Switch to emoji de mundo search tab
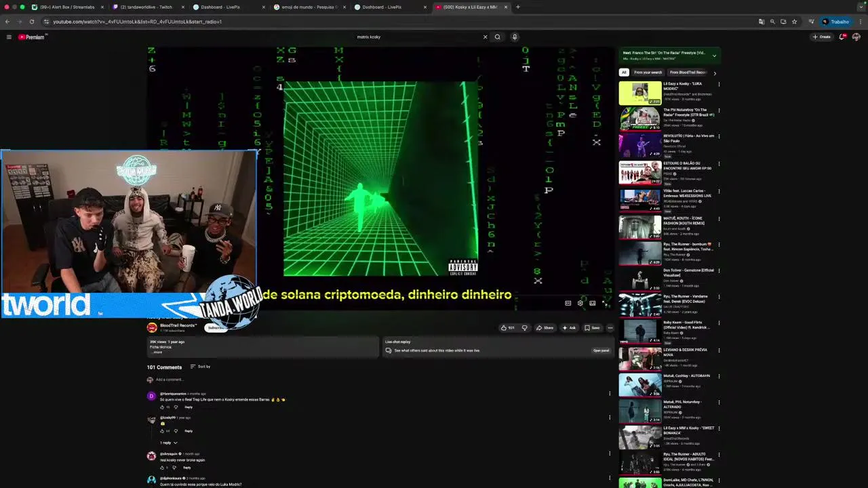868x488 pixels. (x=309, y=7)
